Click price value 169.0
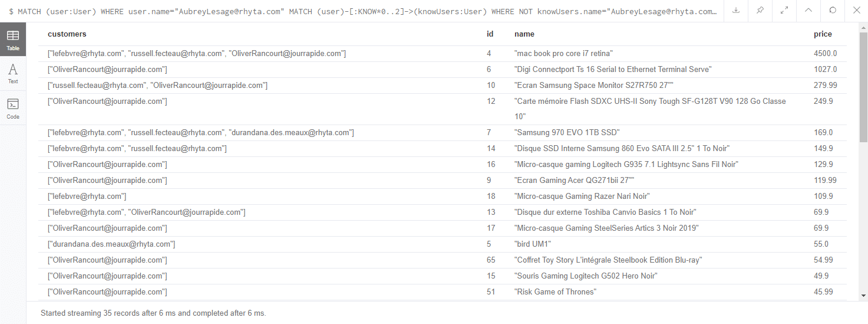 pos(824,133)
